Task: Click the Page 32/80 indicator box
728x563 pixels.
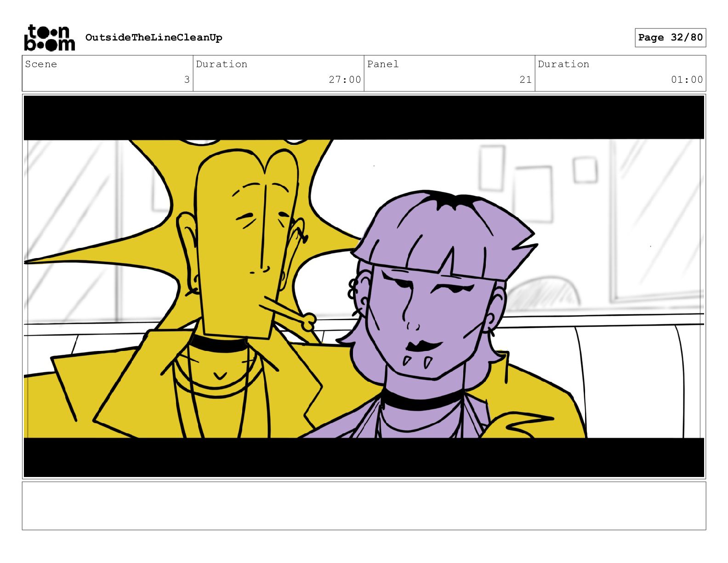Action: [670, 37]
